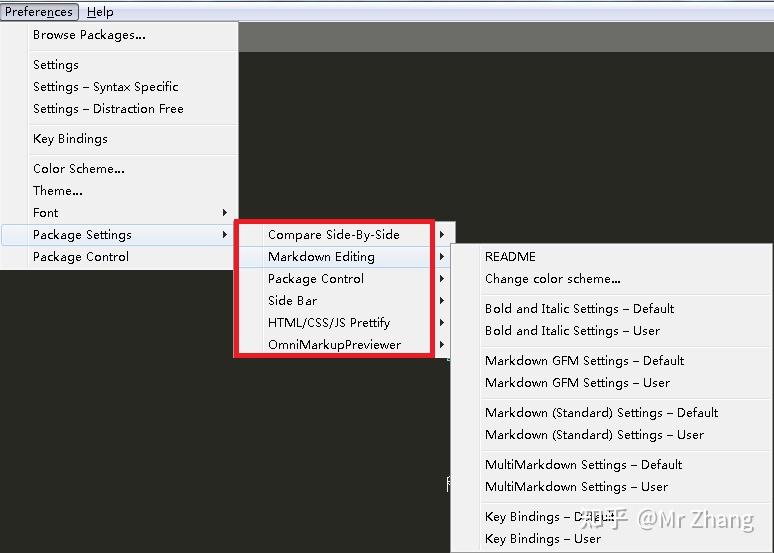
Task: Expand the Font submenu arrow
Action: tap(225, 213)
